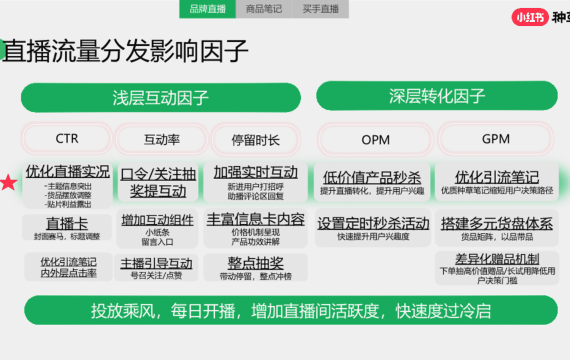
Task: Click the 小红书 logo badge
Action: click(x=530, y=17)
